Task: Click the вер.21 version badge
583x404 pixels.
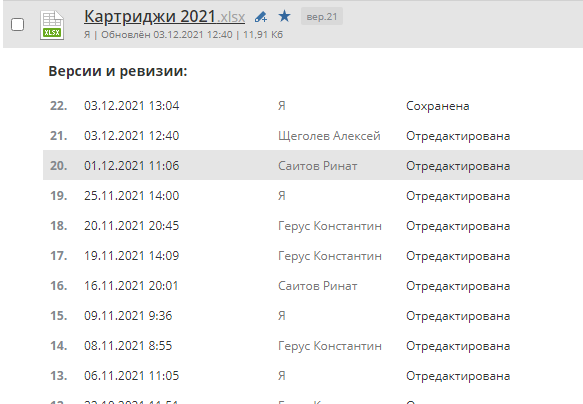Action: point(322,17)
